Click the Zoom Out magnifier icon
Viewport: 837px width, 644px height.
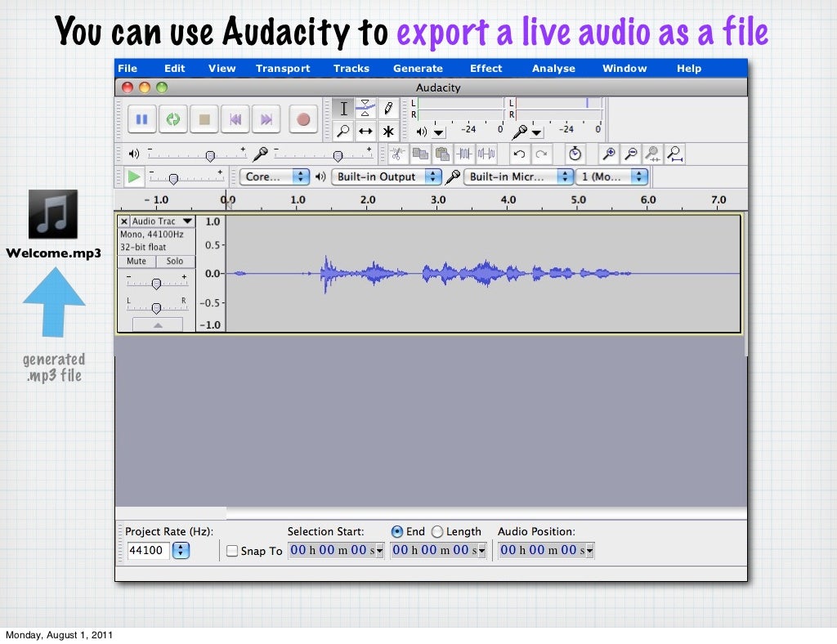tap(631, 154)
